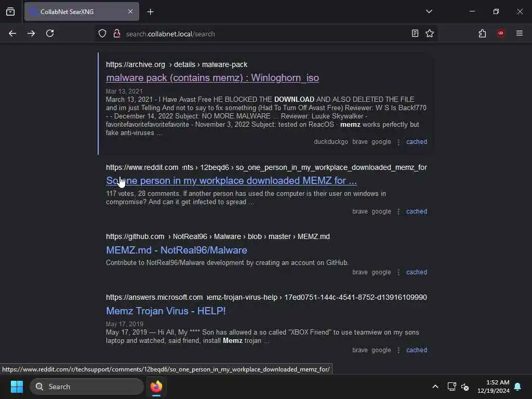The image size is (532, 399).
Task: Open the 'Memz Trojan Virus - HELP!' result
Action: [x=166, y=311]
